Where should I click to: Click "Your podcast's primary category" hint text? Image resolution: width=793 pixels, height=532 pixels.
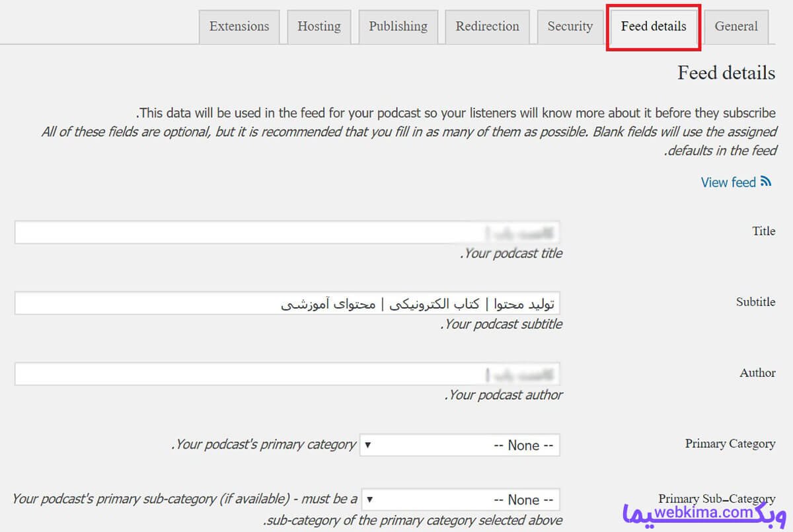[264, 444]
